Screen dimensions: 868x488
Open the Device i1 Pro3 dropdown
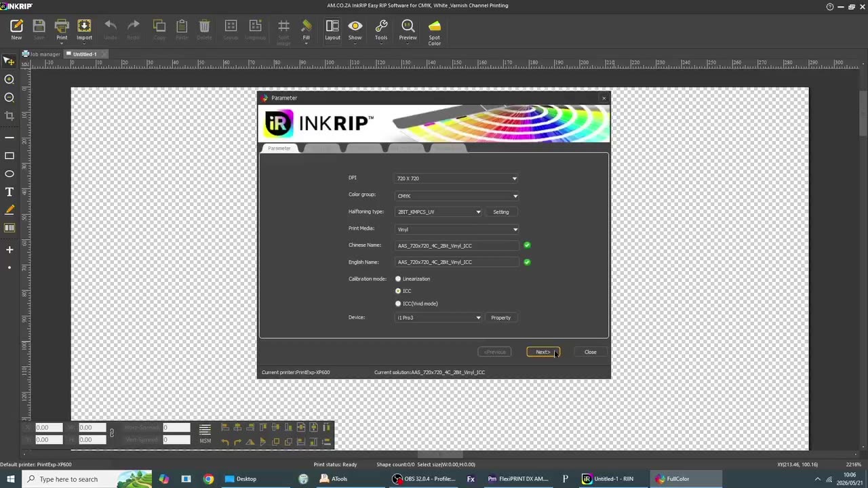click(439, 317)
